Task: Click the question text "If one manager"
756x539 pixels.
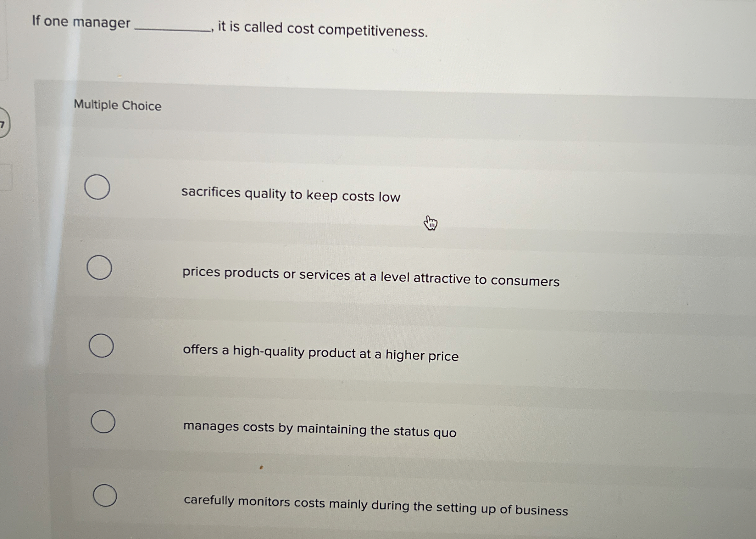Action: (x=81, y=22)
